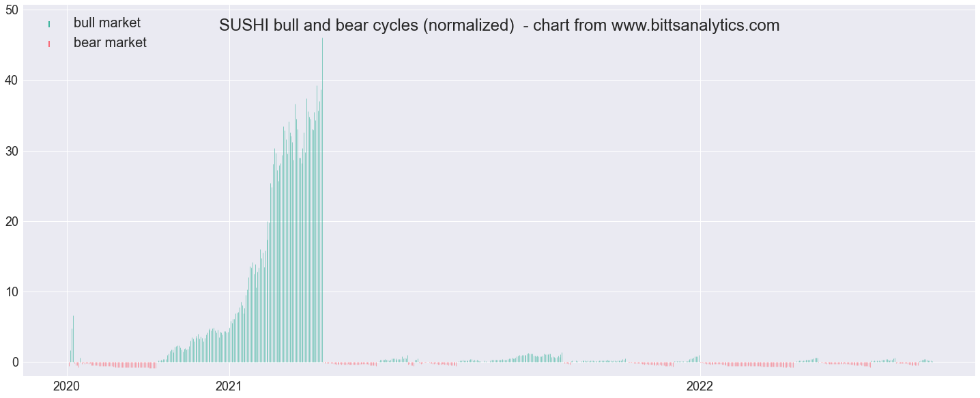980x398 pixels.
Task: Click the tallest green bar peaking near 46
Action: 322,199
